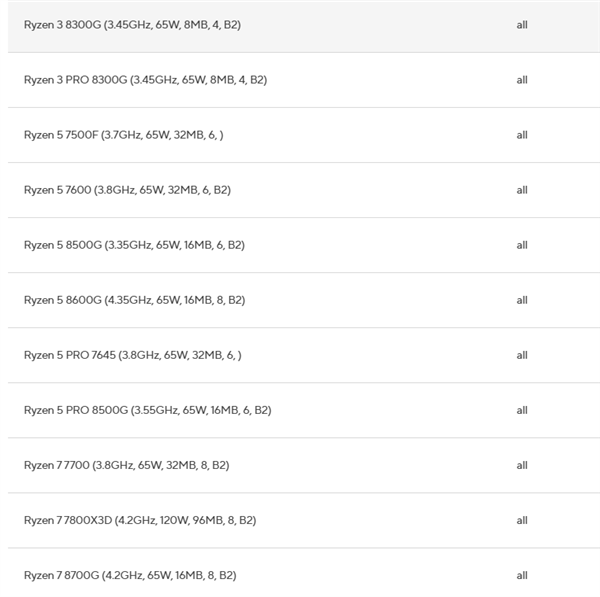Viewport: 600px width, 597px height.
Task: Click the Ryzen 3 8300G row
Action: point(132,25)
